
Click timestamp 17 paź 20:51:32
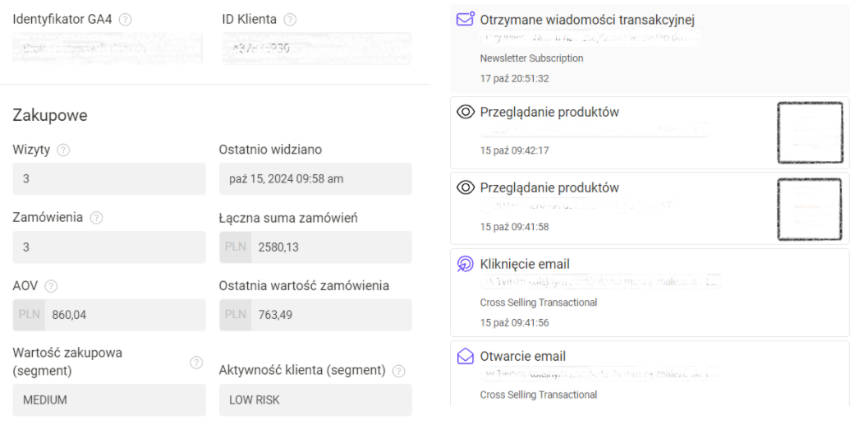[514, 79]
